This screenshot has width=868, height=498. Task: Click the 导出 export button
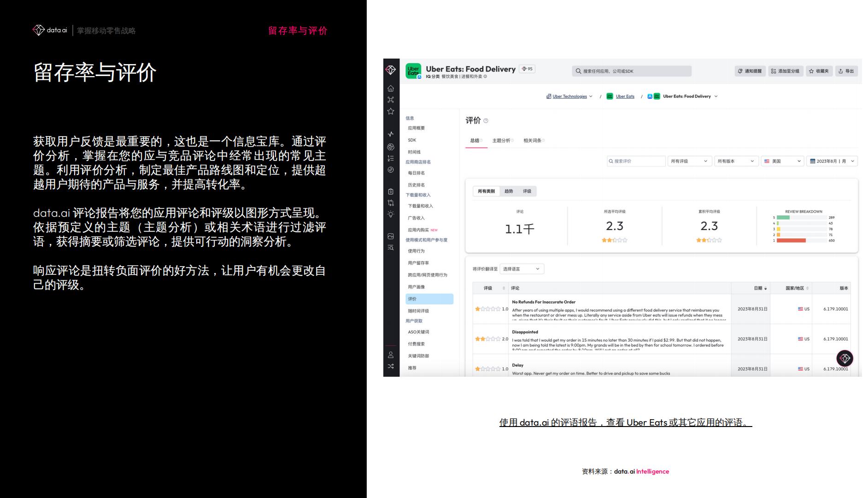pyautogui.click(x=846, y=71)
